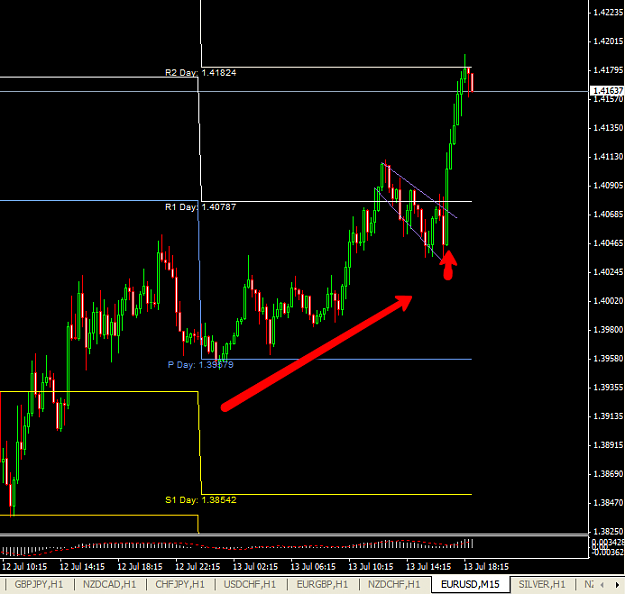
Task: Open the EURGBP,H1 chart tab
Action: pos(322,584)
